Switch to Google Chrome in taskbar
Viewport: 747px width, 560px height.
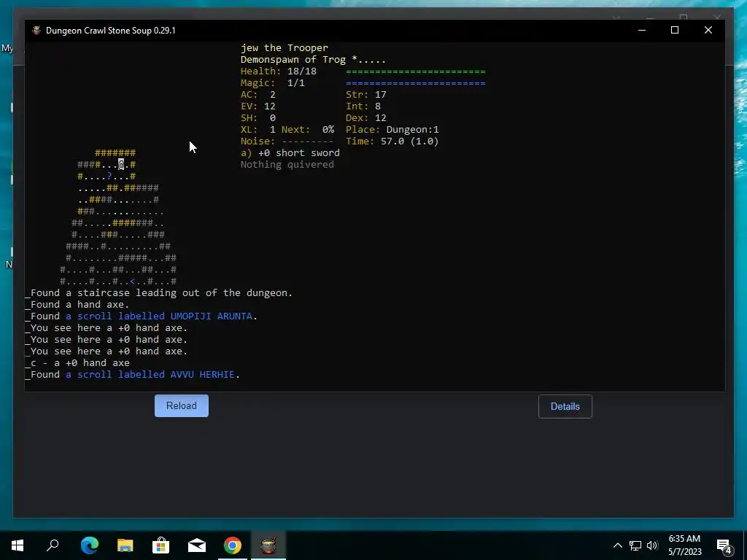tap(233, 545)
